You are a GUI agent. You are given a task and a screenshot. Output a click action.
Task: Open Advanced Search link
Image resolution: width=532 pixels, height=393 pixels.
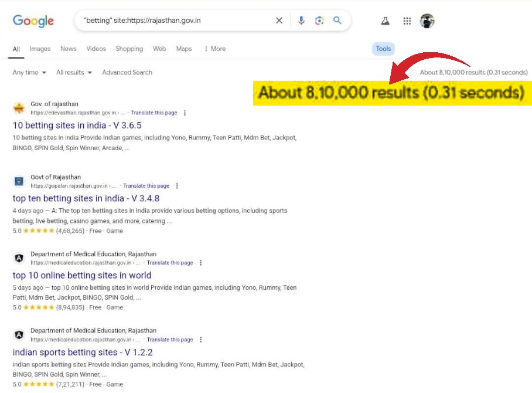tap(127, 73)
